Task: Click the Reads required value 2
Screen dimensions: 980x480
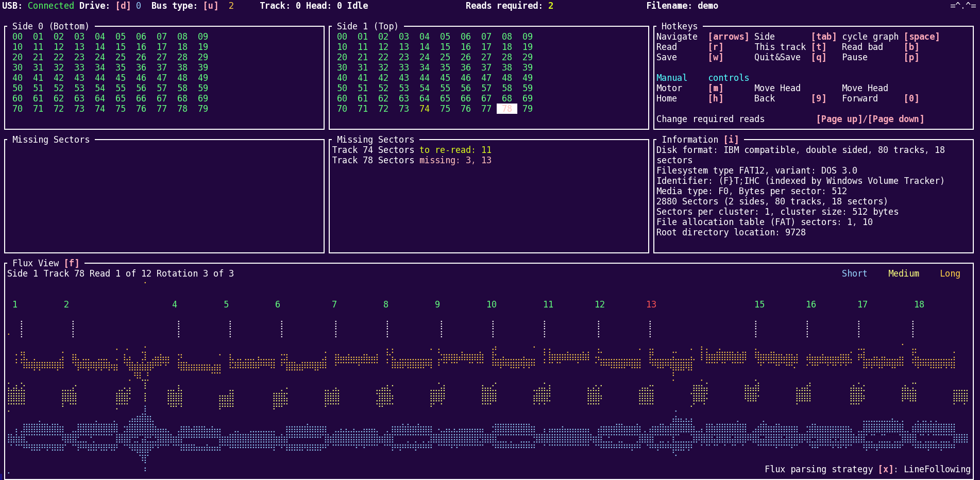Action: click(x=551, y=6)
